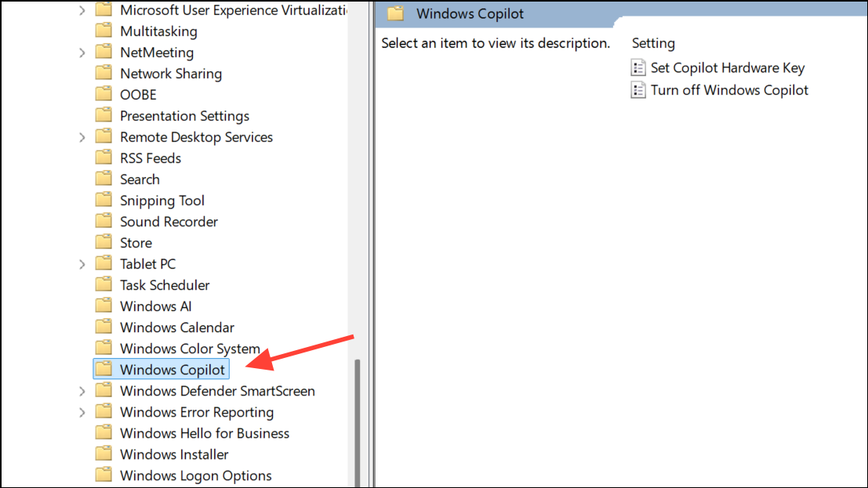This screenshot has height=488, width=868.
Task: Expand the Tablet PC tree node
Action: 82,264
